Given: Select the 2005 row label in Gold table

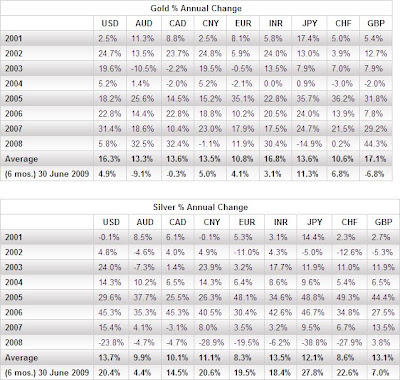Looking at the screenshot, I should (x=14, y=99).
